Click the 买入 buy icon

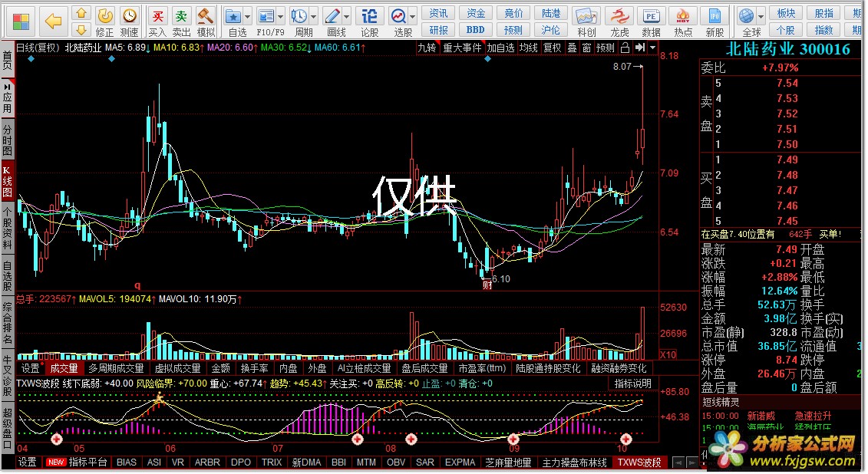point(157,21)
